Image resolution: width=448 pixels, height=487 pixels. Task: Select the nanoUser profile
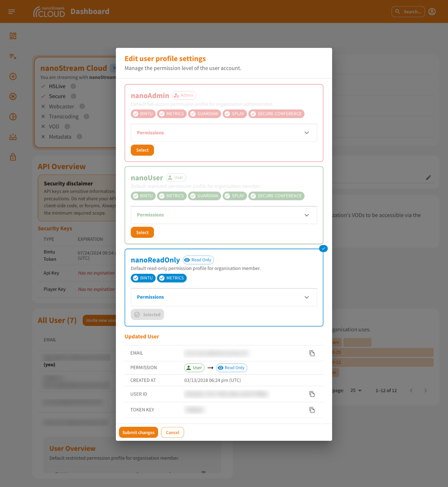pyautogui.click(x=142, y=232)
